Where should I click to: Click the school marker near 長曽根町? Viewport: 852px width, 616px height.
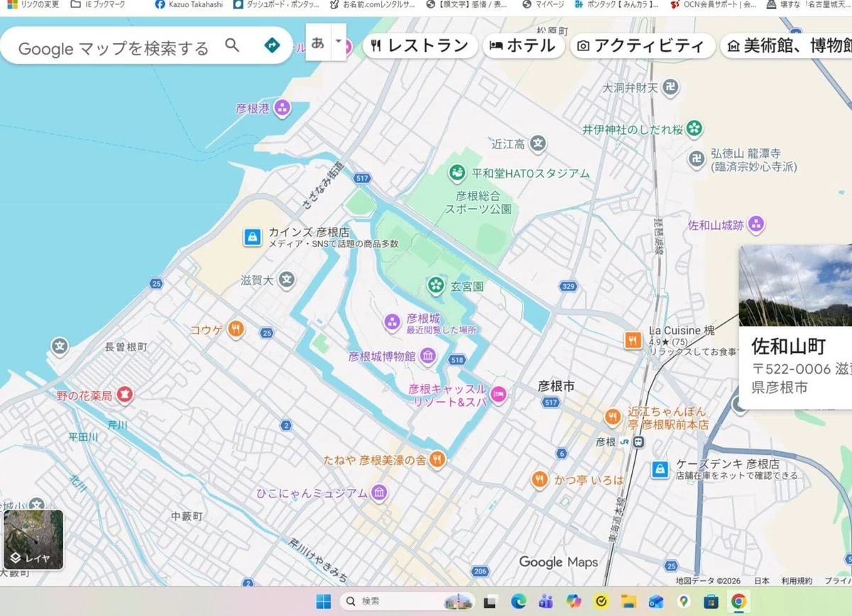tap(60, 346)
